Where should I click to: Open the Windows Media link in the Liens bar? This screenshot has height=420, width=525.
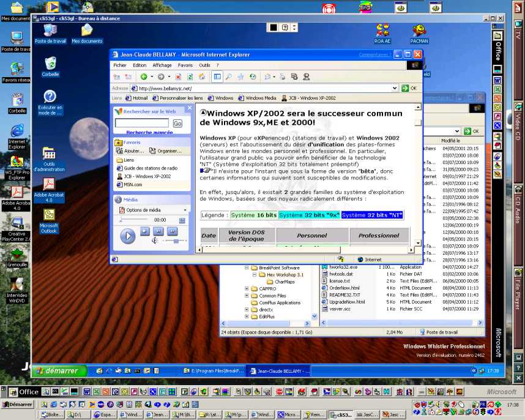click(257, 98)
